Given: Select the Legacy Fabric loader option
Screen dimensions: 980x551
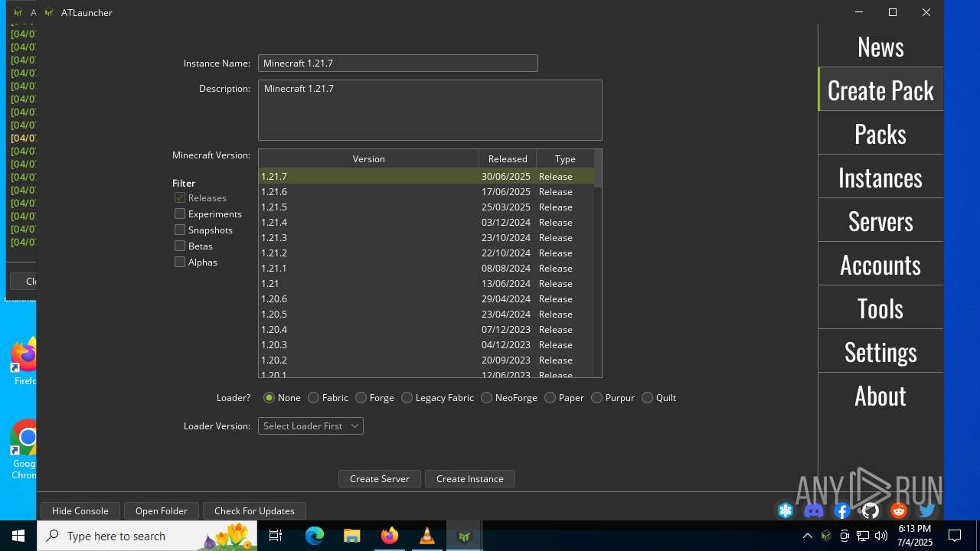Looking at the screenshot, I should [407, 397].
